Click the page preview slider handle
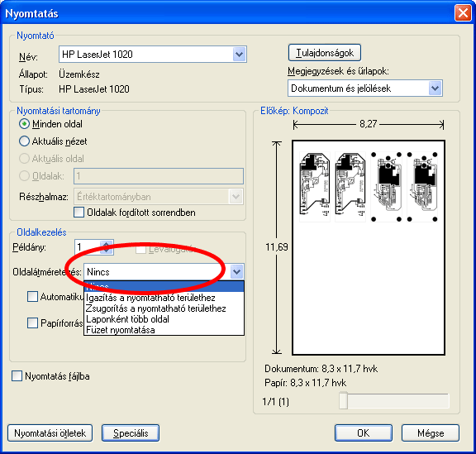476x454 pixels. (x=343, y=401)
